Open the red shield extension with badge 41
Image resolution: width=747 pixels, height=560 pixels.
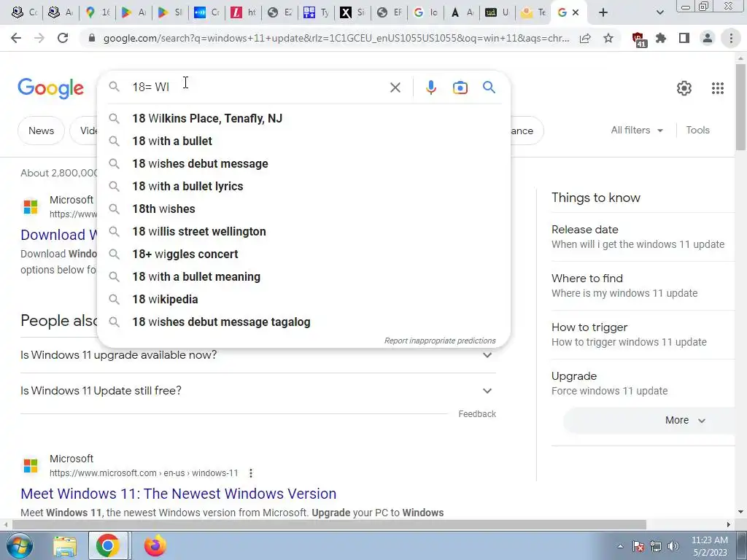coord(638,39)
